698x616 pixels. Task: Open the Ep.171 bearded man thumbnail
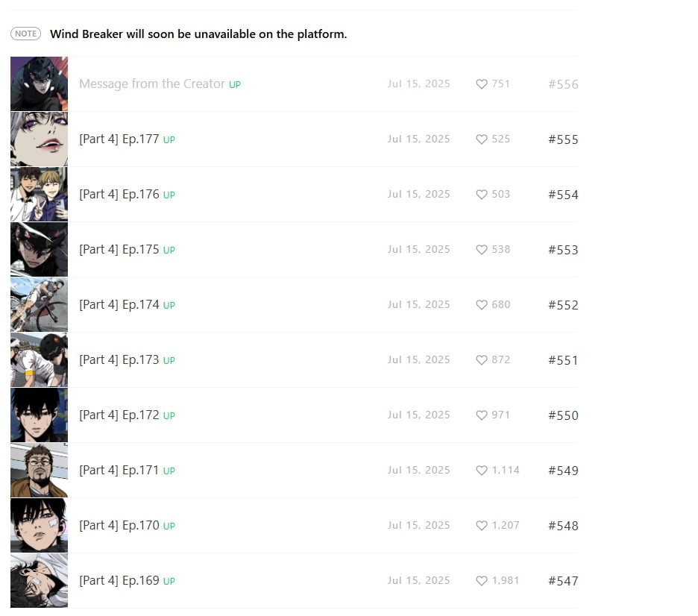pyautogui.click(x=40, y=470)
